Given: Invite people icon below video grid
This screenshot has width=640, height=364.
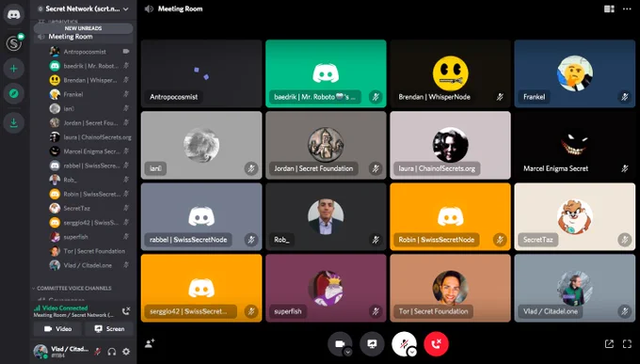Looking at the screenshot, I should pos(150,343).
